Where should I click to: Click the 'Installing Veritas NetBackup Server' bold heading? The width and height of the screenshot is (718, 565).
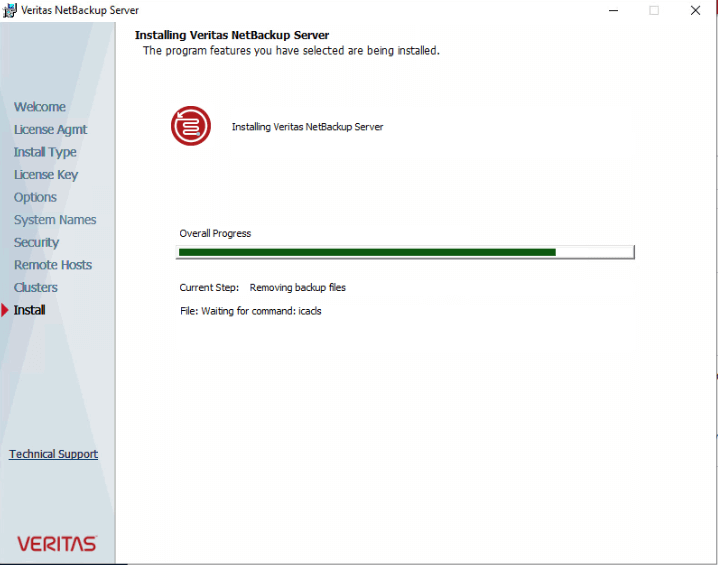point(232,35)
